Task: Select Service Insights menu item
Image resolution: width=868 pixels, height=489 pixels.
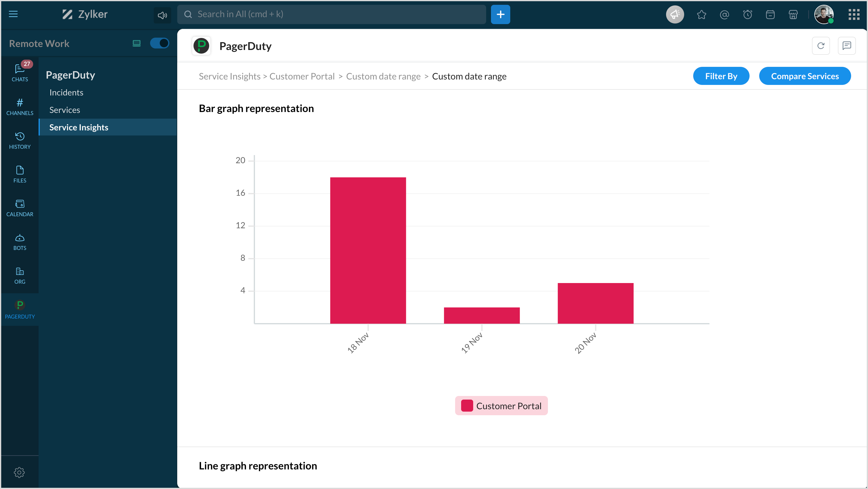Action: coord(108,127)
